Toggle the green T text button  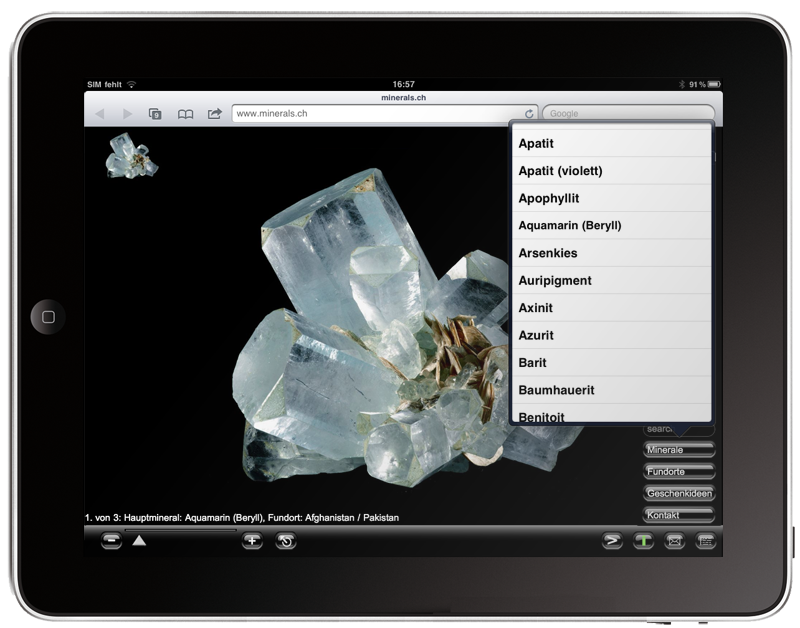643,541
